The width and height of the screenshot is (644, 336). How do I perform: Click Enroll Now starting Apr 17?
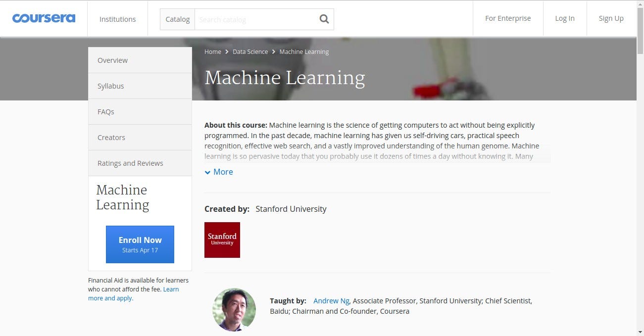coord(140,244)
